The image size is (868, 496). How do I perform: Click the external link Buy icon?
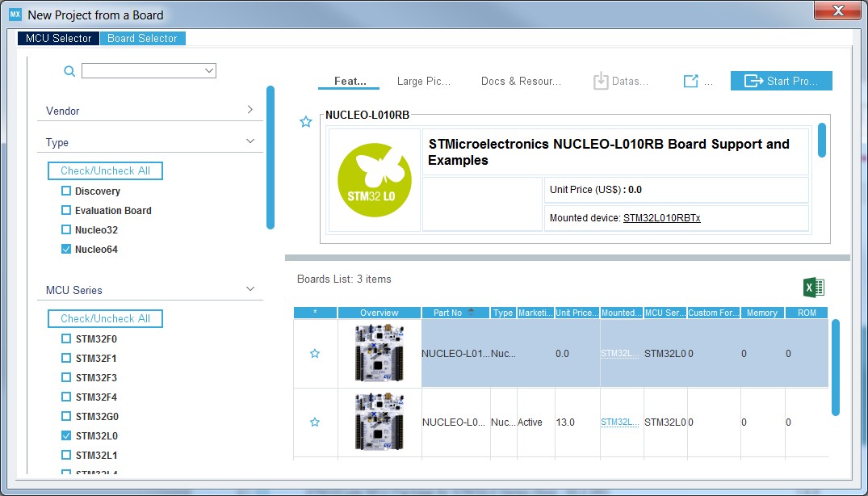(690, 82)
